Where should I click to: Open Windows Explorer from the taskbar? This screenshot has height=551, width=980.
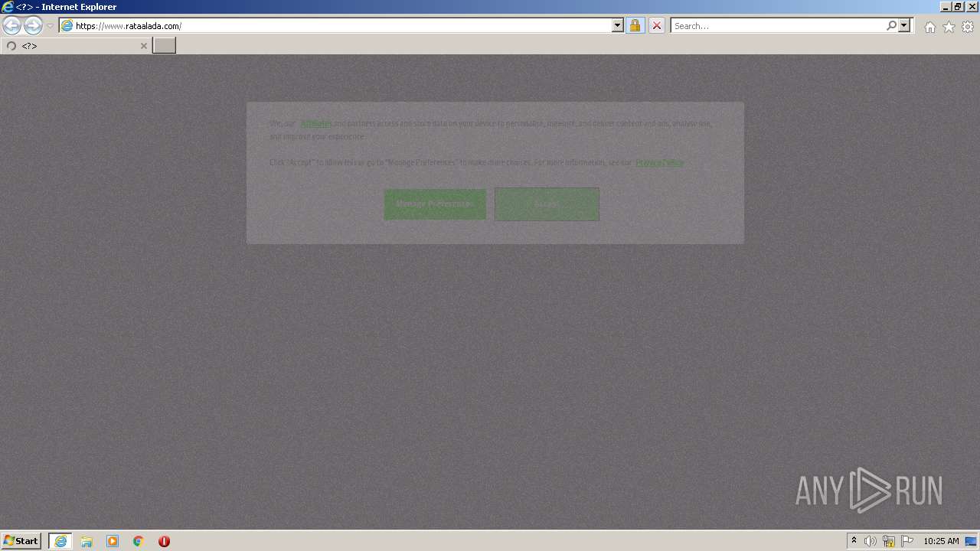87,541
